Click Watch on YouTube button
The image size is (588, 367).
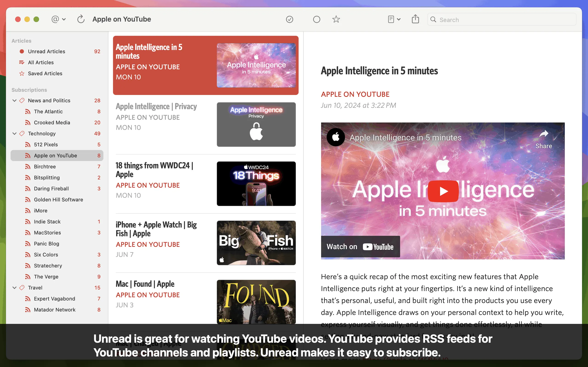tap(360, 247)
